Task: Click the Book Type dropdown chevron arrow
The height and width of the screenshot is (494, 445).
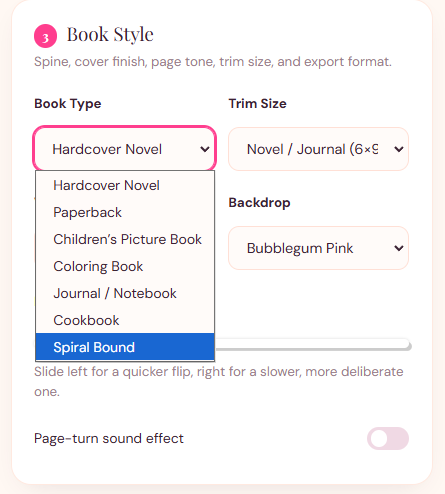Action: tap(205, 149)
